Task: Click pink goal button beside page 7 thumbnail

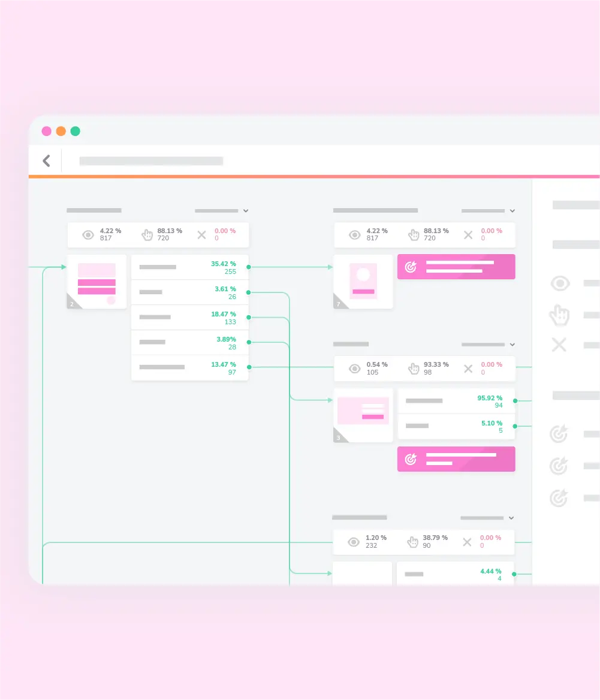Action: click(456, 267)
